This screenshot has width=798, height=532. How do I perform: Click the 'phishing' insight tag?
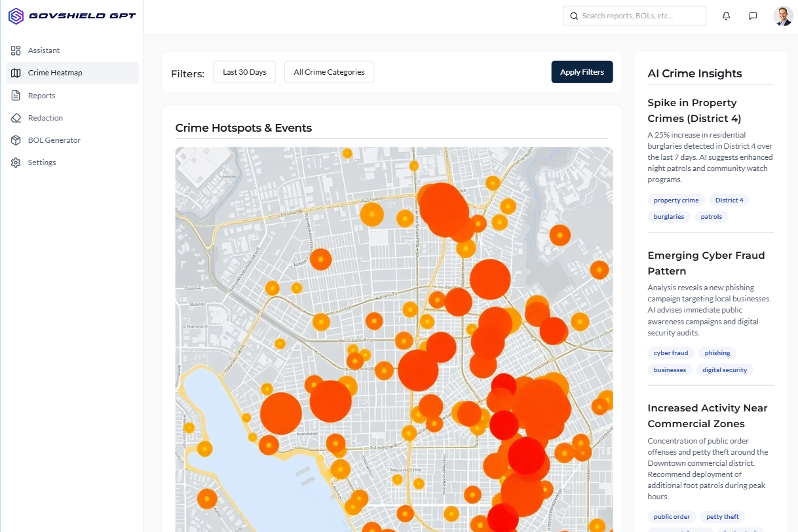point(717,353)
